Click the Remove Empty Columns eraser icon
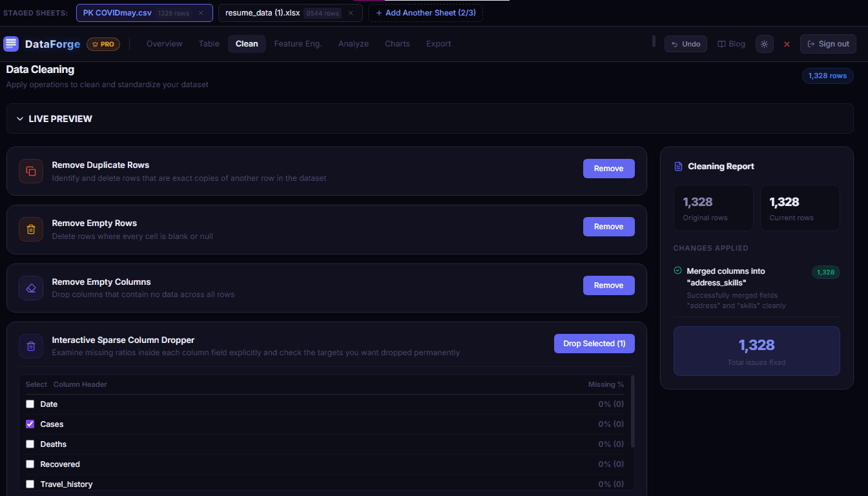This screenshot has height=496, width=868. pos(31,288)
